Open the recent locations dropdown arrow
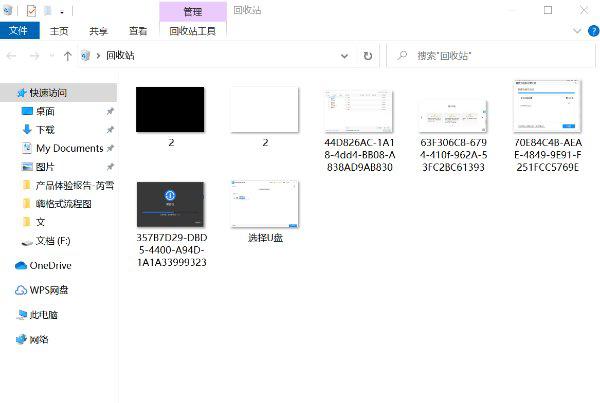This screenshot has height=403, width=600. pyautogui.click(x=52, y=56)
